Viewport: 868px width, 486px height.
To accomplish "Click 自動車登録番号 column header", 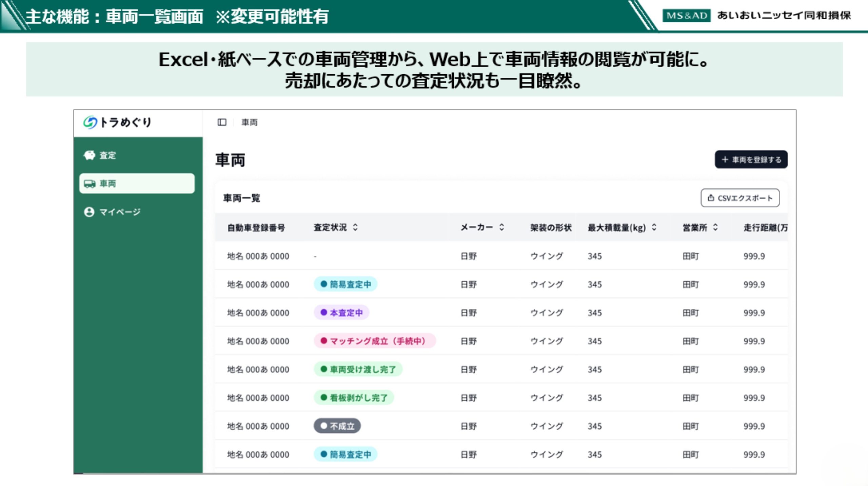I will tap(256, 227).
